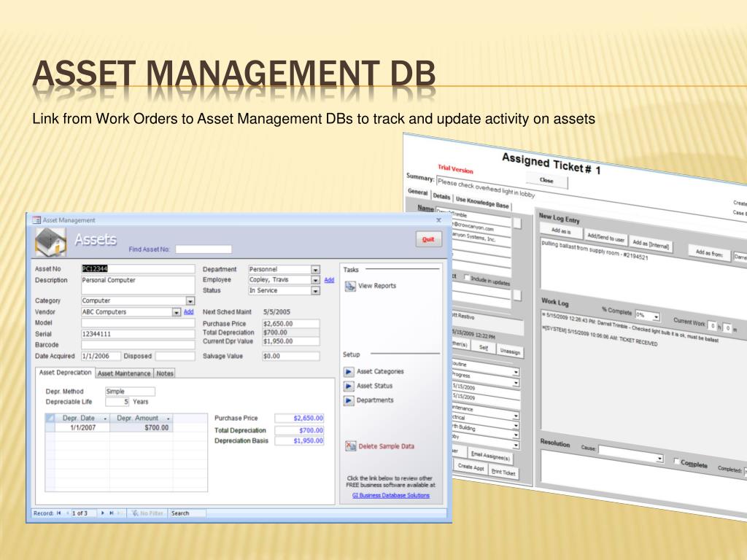Screen dimensions: 747x560
Task: Open Use Knowledge Base tab in ticket
Action: pyautogui.click(x=482, y=203)
